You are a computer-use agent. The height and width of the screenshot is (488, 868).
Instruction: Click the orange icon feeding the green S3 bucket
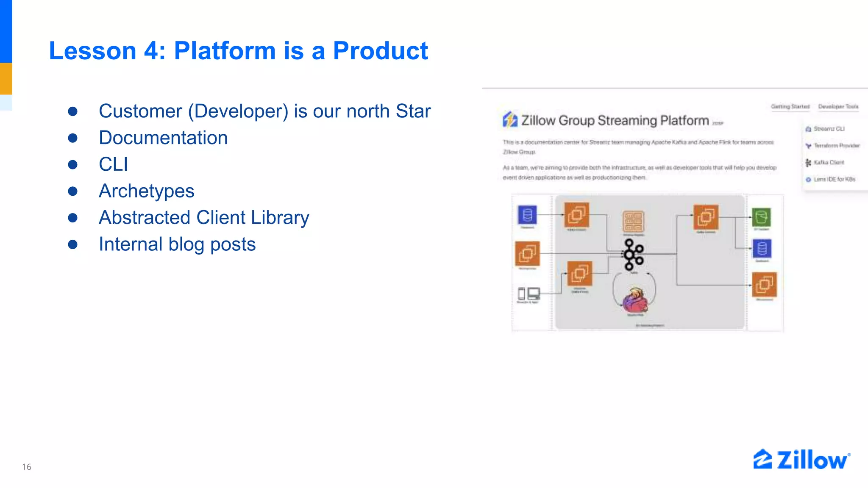click(706, 217)
